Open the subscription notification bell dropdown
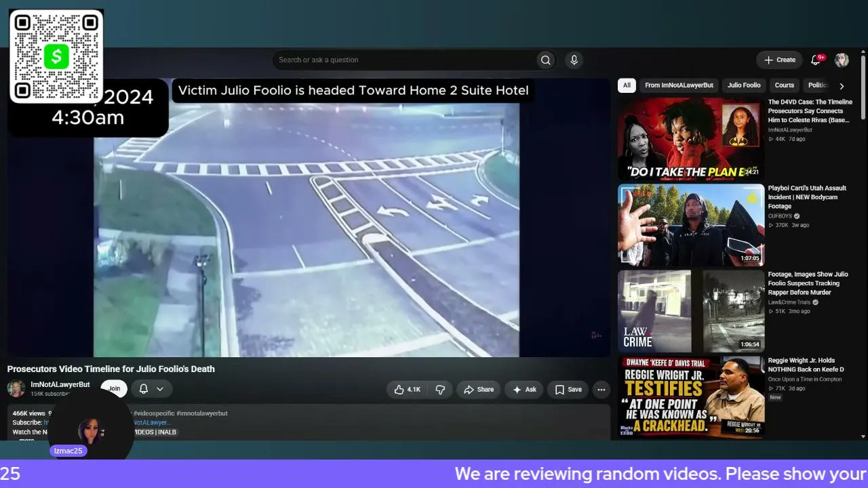Image resolution: width=868 pixels, height=488 pixels. (151, 389)
